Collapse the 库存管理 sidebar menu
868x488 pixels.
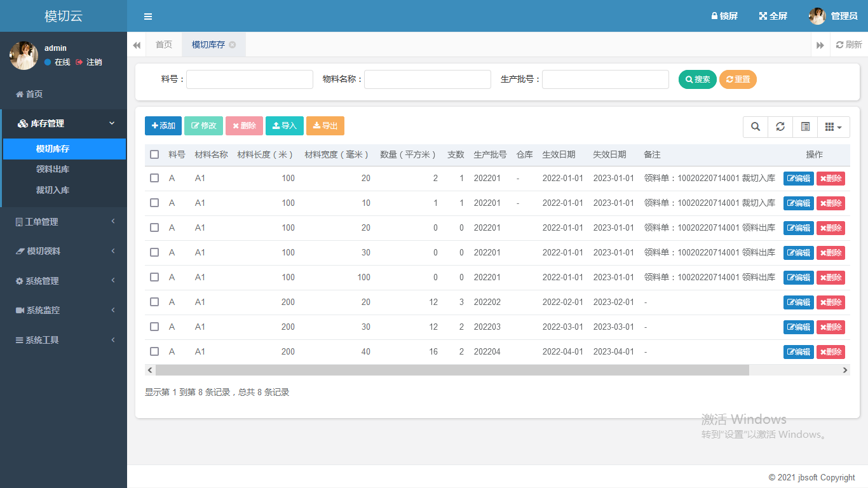64,123
